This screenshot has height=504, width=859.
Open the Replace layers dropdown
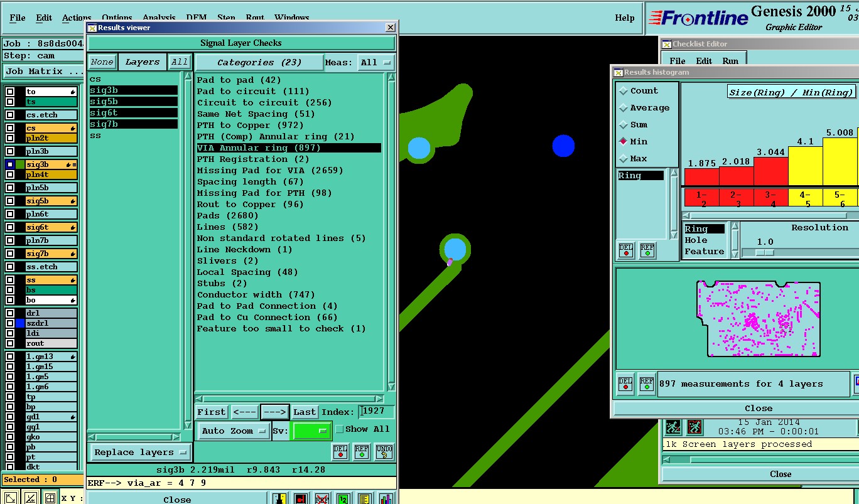[140, 452]
